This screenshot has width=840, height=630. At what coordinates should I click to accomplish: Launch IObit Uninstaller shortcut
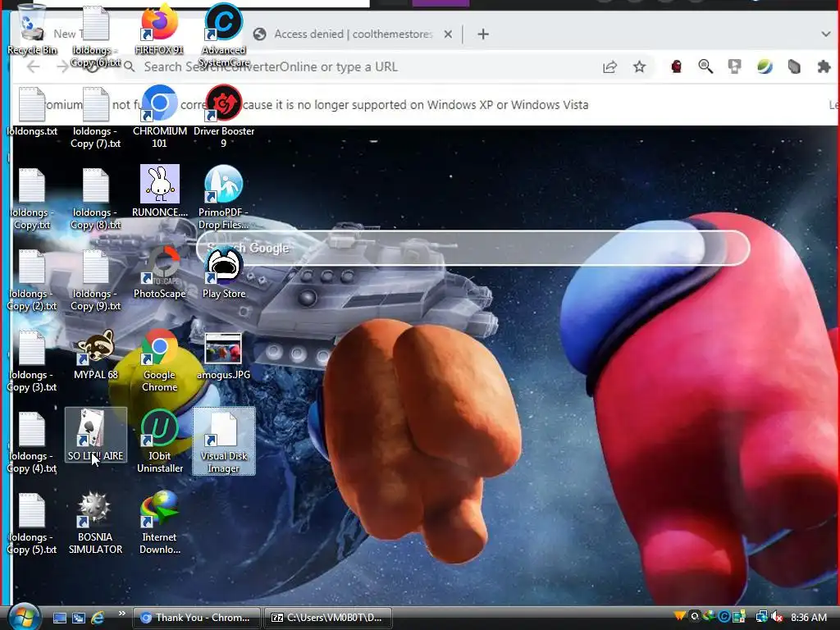click(159, 441)
